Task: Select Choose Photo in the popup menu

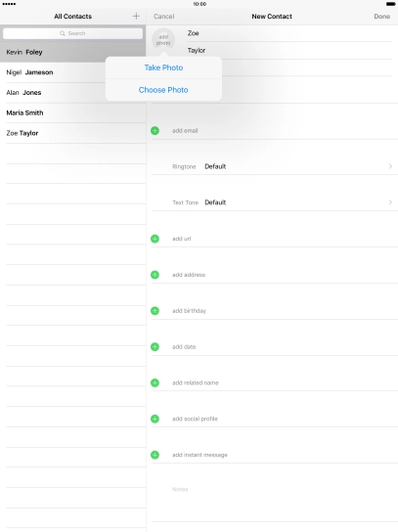Action: point(163,90)
